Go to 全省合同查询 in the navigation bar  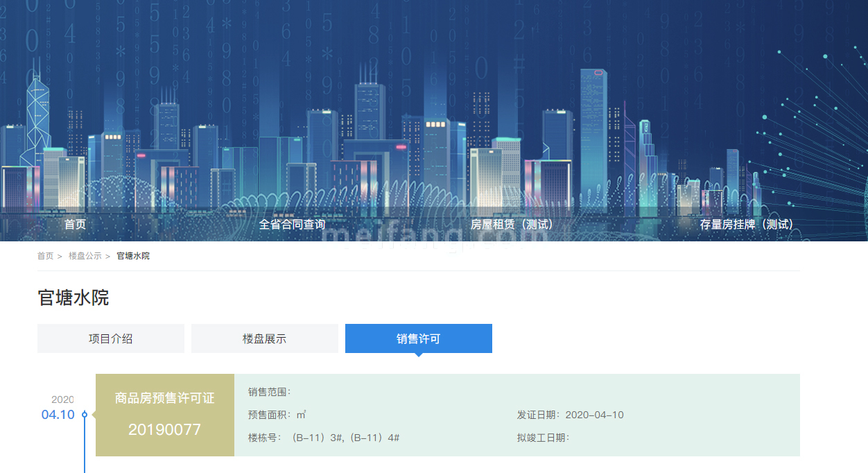click(x=292, y=225)
